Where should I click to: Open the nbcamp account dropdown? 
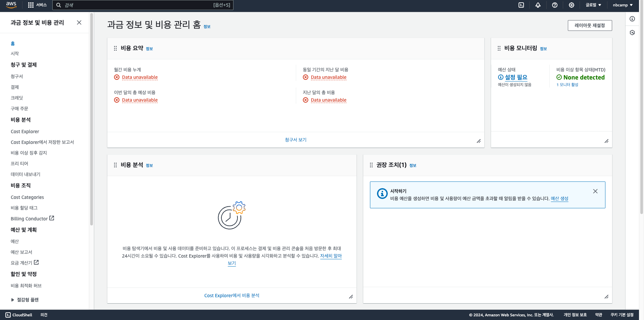(623, 5)
